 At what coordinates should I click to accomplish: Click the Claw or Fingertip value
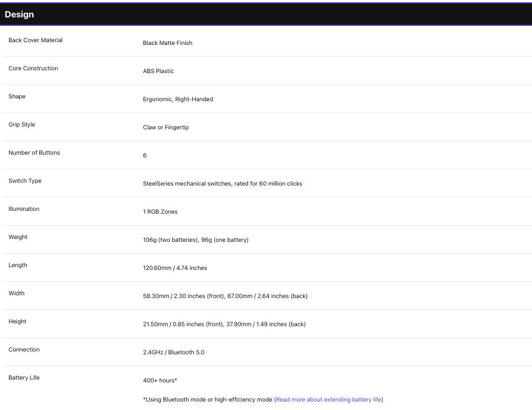pyautogui.click(x=166, y=127)
